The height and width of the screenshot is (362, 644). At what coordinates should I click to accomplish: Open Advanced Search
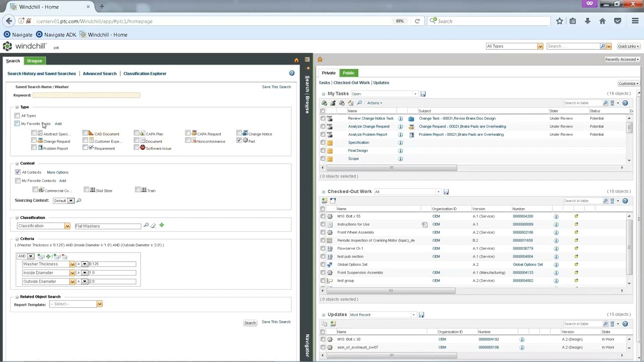click(100, 74)
